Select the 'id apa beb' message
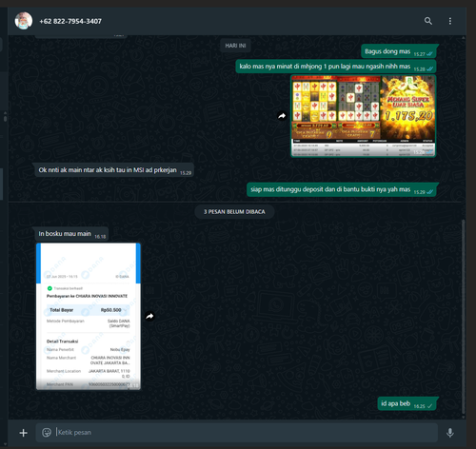This screenshot has width=476, height=449. click(x=407, y=403)
